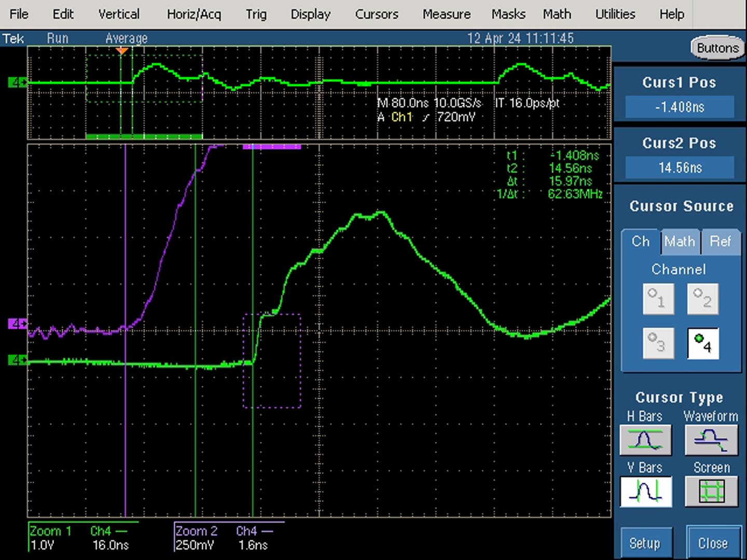This screenshot has height=560, width=747.
Task: Click the green Zoom 1 waveform marker
Action: 17,359
